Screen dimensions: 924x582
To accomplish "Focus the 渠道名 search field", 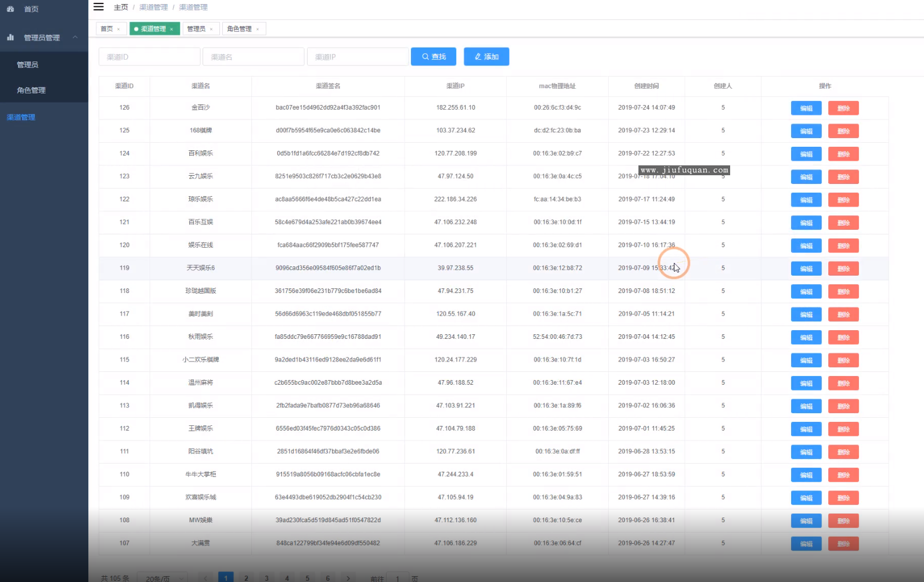I will [253, 57].
